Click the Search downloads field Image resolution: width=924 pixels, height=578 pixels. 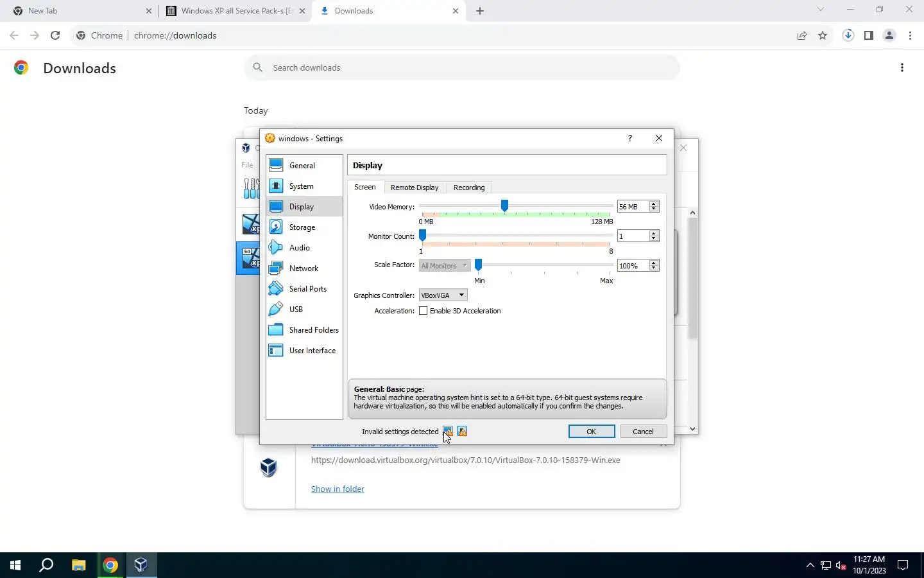[462, 67]
